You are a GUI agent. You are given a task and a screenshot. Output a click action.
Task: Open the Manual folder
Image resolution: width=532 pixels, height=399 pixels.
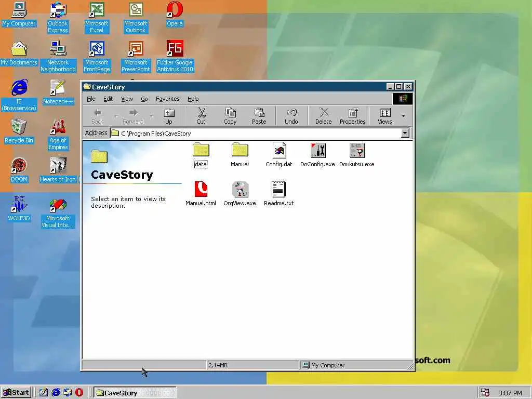240,155
